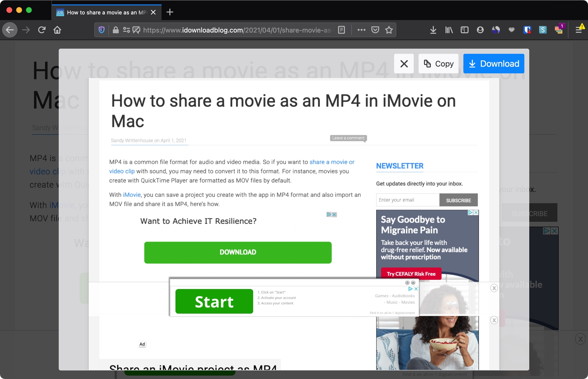588x379 pixels.
Task: Click 'Try CEFALY Risk Free' button
Action: tap(411, 274)
